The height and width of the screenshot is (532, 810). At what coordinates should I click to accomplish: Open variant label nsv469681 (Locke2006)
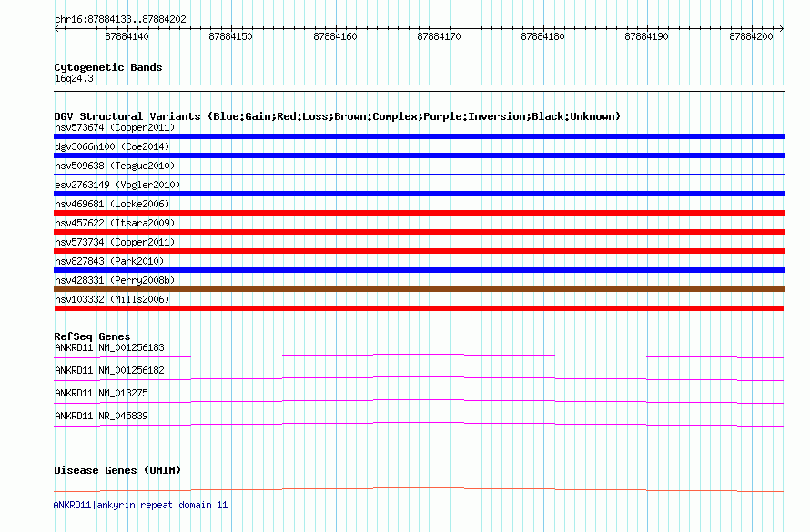tap(112, 204)
